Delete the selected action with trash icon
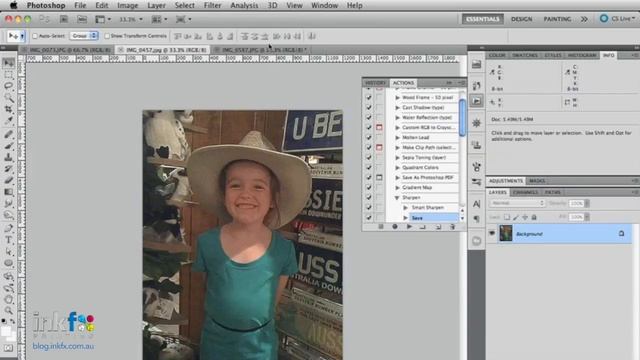 click(x=452, y=227)
